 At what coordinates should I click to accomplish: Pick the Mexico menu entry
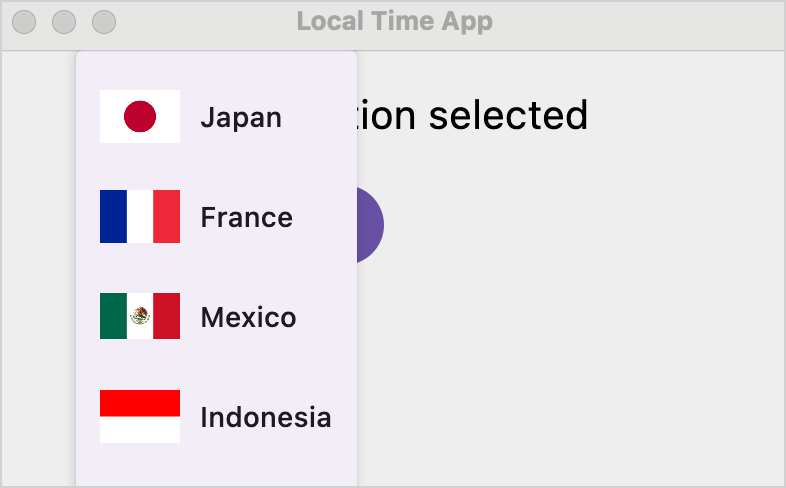pyautogui.click(x=248, y=317)
